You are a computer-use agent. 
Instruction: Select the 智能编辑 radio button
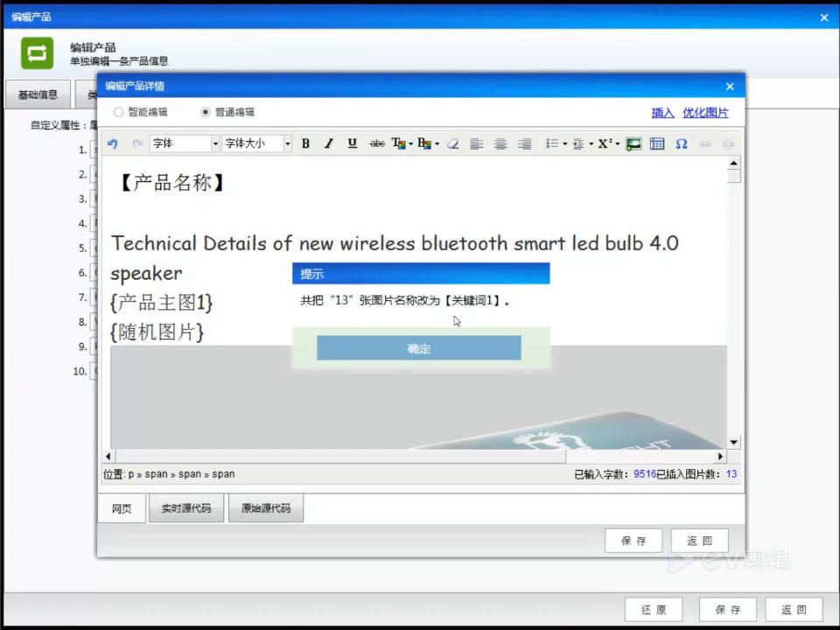coord(118,112)
